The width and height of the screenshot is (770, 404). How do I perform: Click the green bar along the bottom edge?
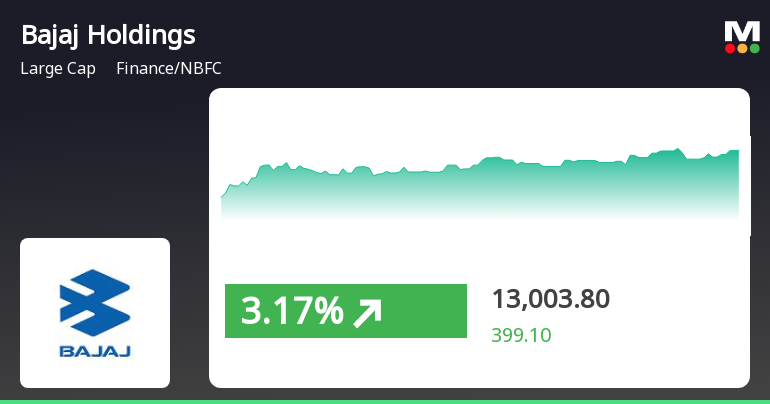pyautogui.click(x=385, y=401)
